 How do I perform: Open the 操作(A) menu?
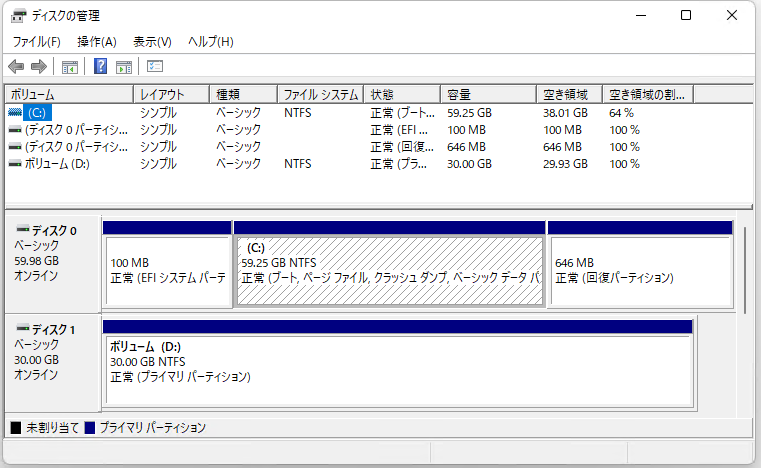(97, 42)
